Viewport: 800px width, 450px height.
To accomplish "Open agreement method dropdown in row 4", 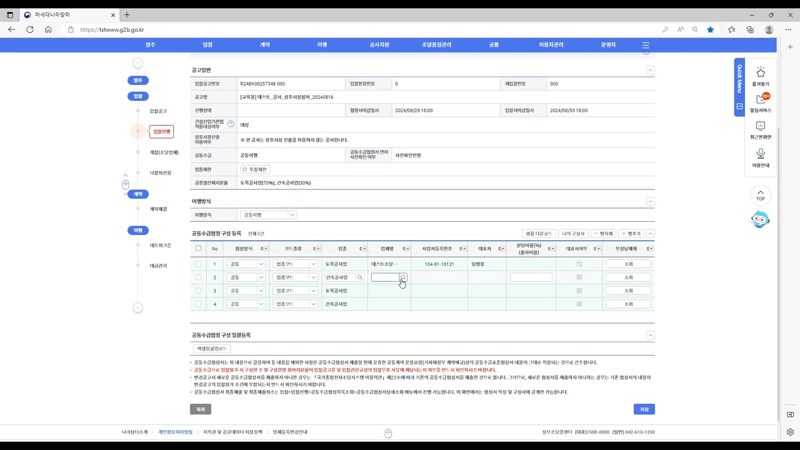I will point(246,304).
